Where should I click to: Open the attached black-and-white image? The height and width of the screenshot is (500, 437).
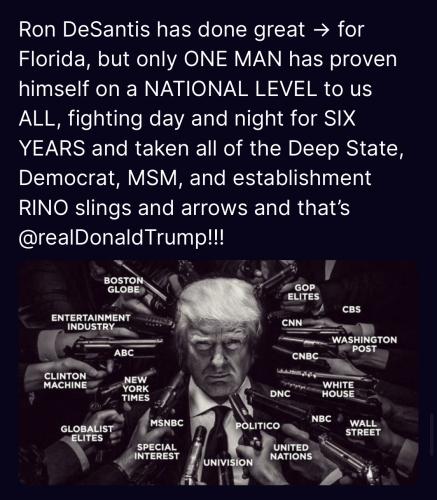218,373
